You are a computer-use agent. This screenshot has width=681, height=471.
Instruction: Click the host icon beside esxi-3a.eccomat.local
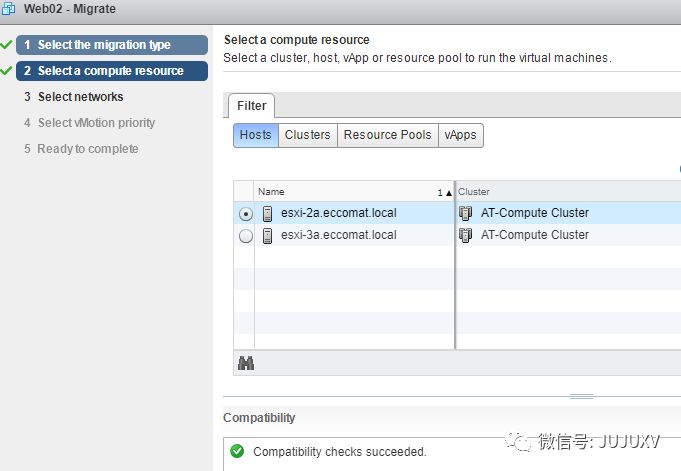268,236
